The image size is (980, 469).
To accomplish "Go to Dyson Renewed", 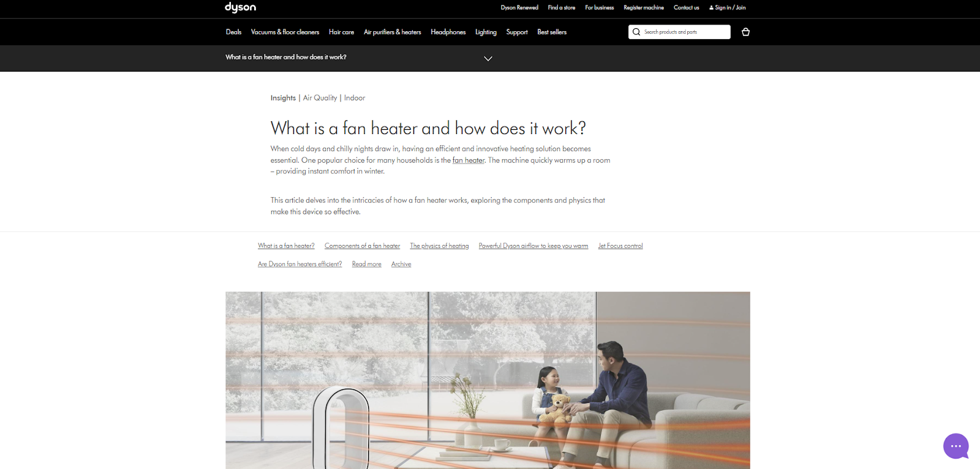I will pos(519,7).
